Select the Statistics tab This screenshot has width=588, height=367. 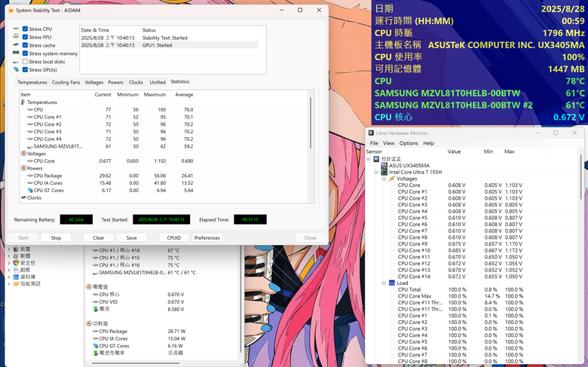click(180, 81)
